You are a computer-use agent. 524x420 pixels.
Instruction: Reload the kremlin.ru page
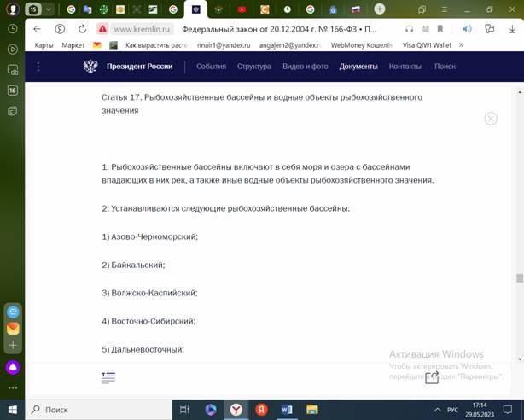82,29
